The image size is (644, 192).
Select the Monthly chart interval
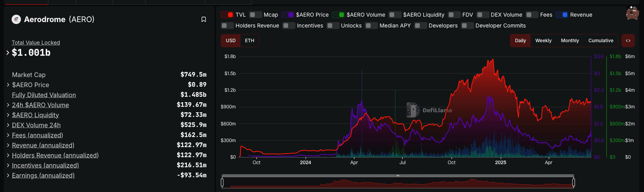pos(570,41)
